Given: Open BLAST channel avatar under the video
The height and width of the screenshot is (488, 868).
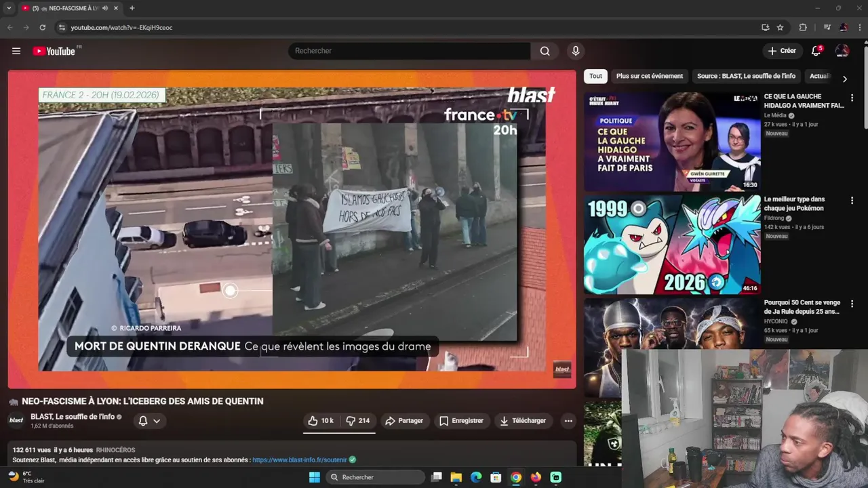Looking at the screenshot, I should click(16, 420).
